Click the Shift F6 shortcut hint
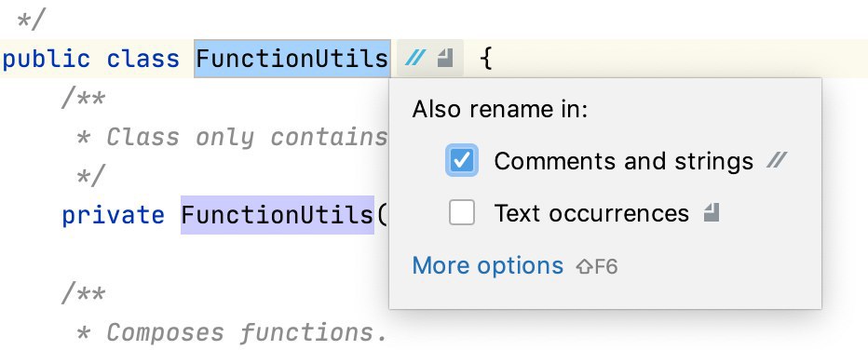Image resolution: width=868 pixels, height=350 pixels. (x=597, y=267)
